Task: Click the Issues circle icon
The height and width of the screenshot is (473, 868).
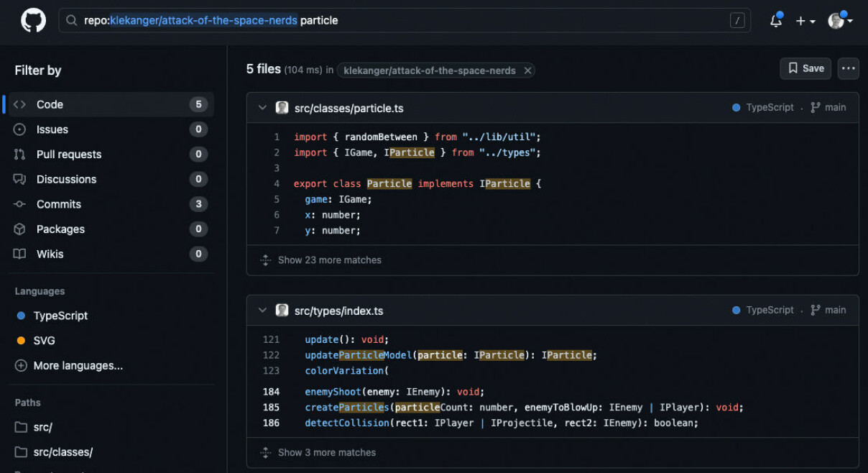Action: [20, 129]
